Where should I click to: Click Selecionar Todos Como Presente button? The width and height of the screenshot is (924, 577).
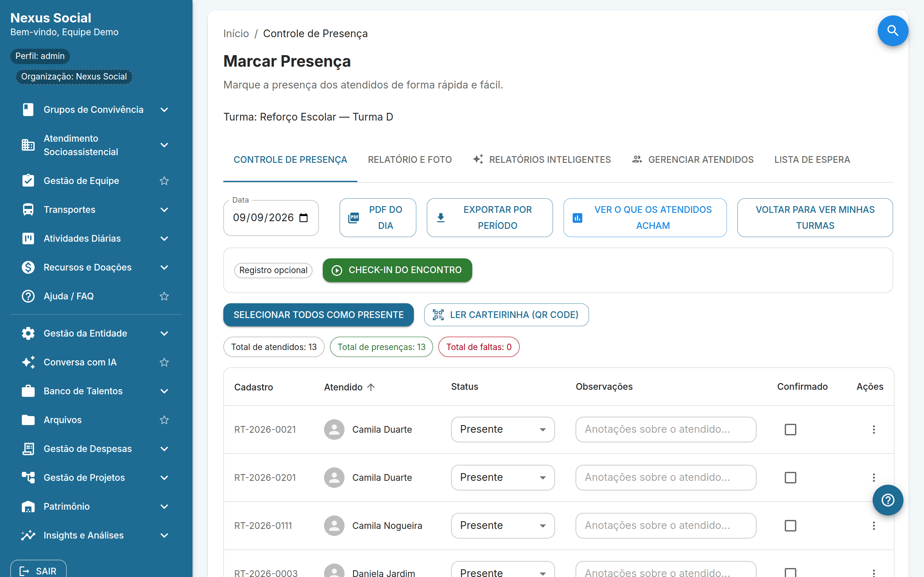point(319,315)
